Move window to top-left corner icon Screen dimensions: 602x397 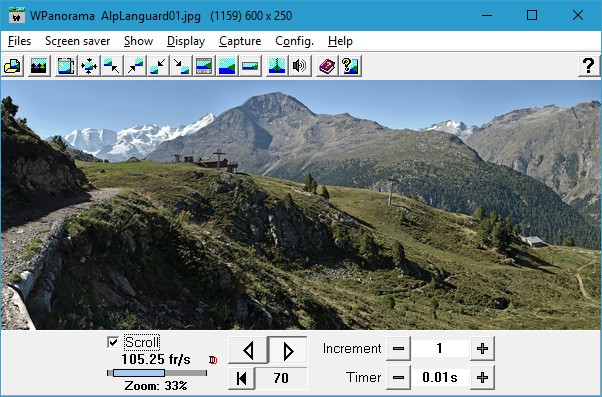[112, 66]
